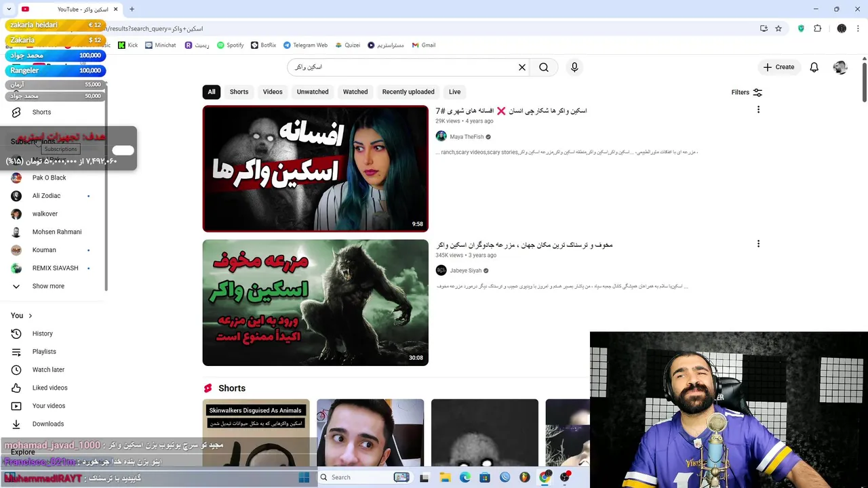Open the Maya TheFish channel link

click(x=466, y=136)
